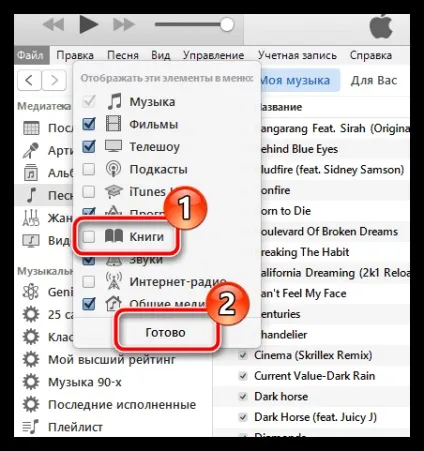Click the Фильмы filmstrip icon
424x451 pixels.
point(114,124)
